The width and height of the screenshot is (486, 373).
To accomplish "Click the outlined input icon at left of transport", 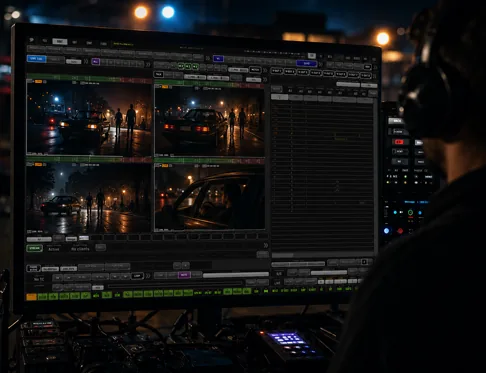I will [x=33, y=268].
